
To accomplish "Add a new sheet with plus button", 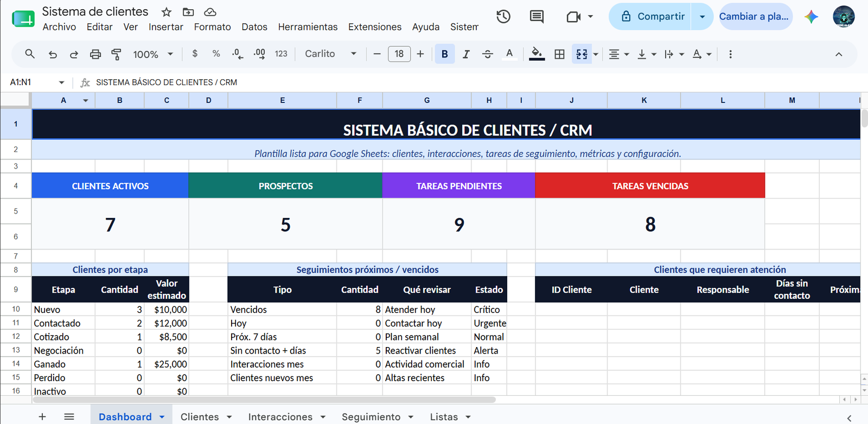I will click(x=42, y=416).
